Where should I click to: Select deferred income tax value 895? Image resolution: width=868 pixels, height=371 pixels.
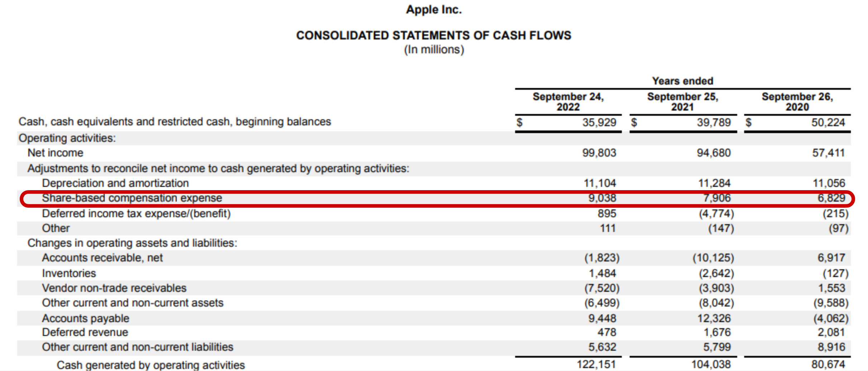tap(607, 214)
